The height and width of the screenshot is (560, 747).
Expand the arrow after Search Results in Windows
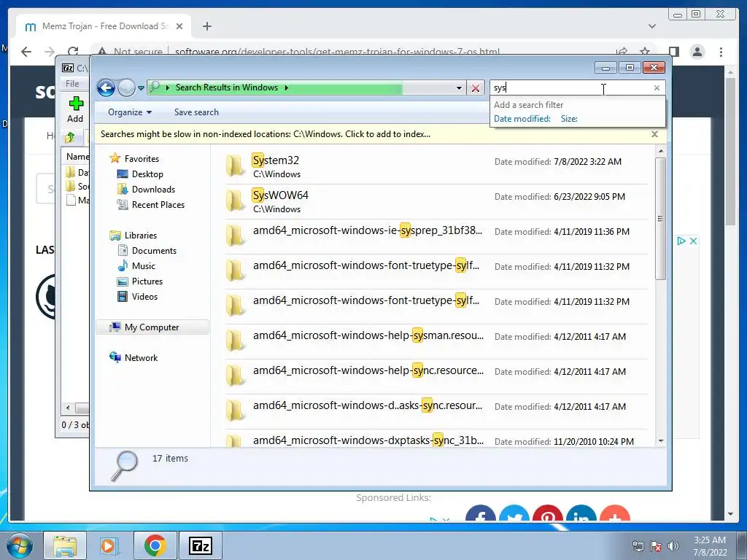coord(286,87)
